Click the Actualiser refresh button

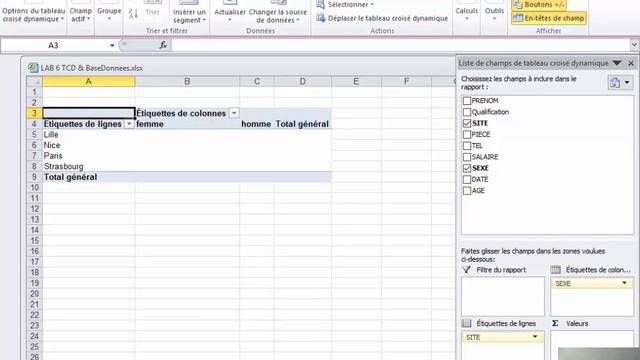230,13
